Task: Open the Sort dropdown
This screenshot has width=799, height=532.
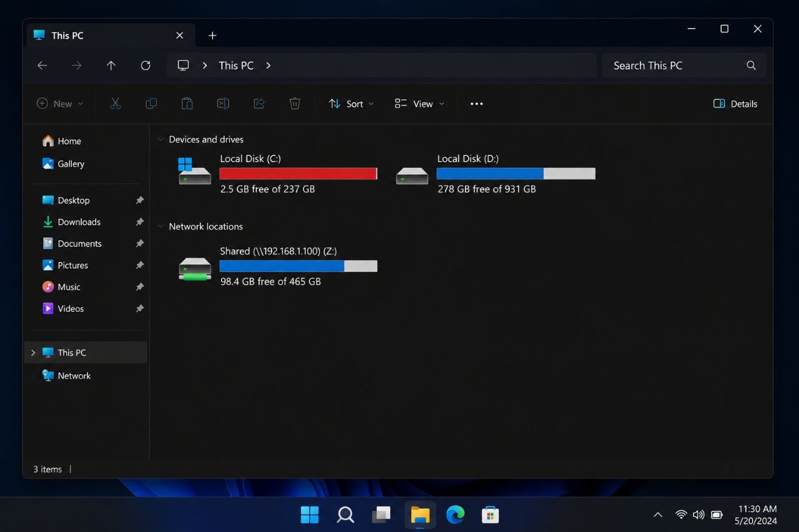Action: click(x=351, y=104)
